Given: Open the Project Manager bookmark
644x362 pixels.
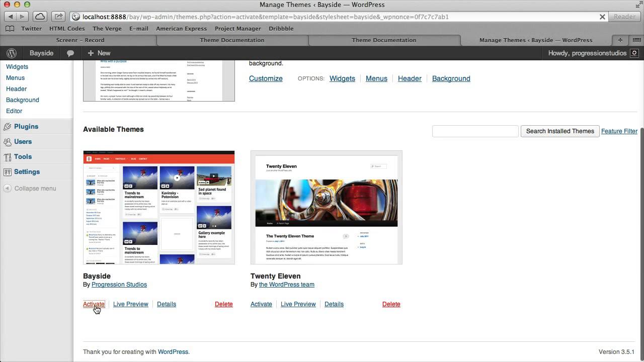Looking at the screenshot, I should (x=238, y=29).
